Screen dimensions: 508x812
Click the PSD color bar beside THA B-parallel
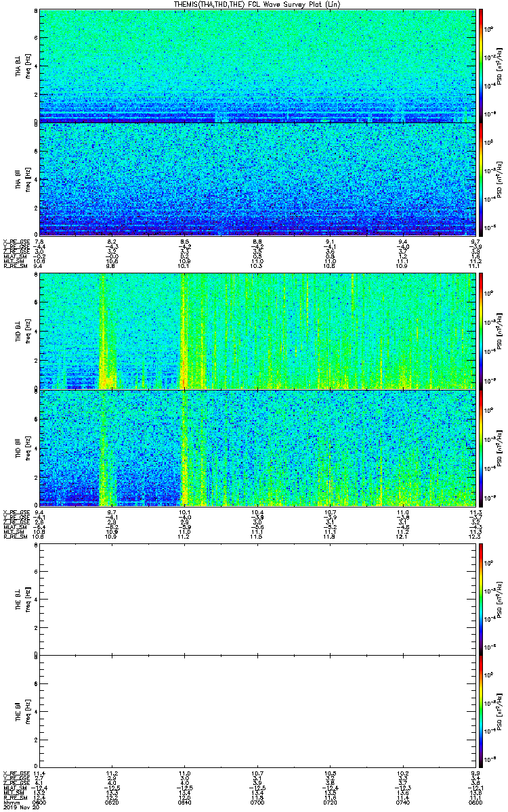pyautogui.click(x=482, y=179)
